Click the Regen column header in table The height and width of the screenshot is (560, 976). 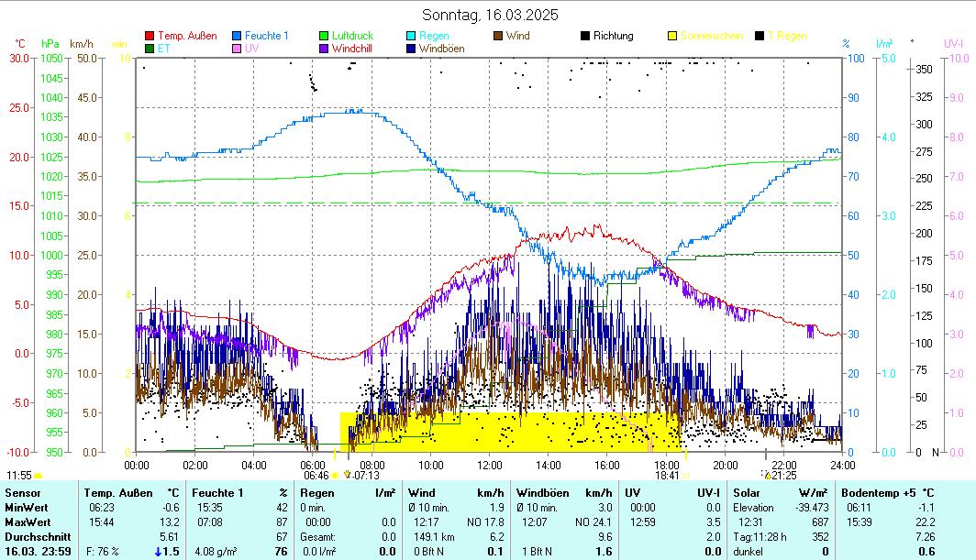[316, 493]
